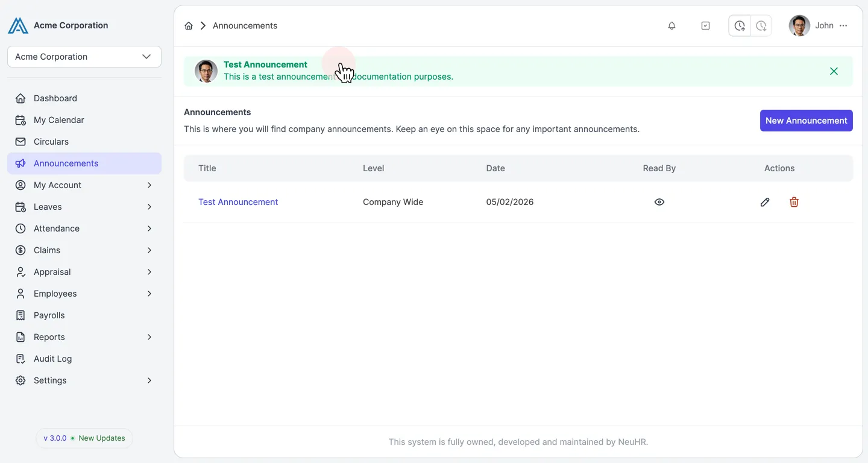The width and height of the screenshot is (868, 463).
Task: Click John's profile avatar in header
Action: click(x=799, y=25)
